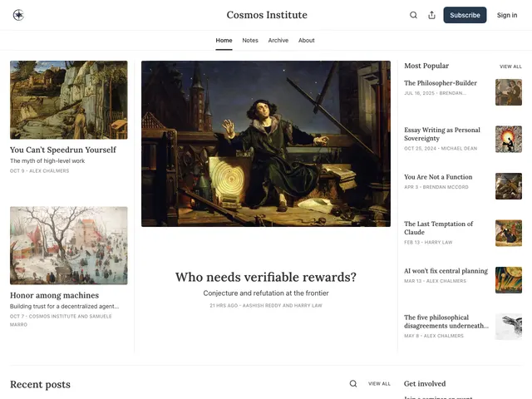Screen dimensions: 532x399
Task: Click Sign in
Action: pos(507,15)
